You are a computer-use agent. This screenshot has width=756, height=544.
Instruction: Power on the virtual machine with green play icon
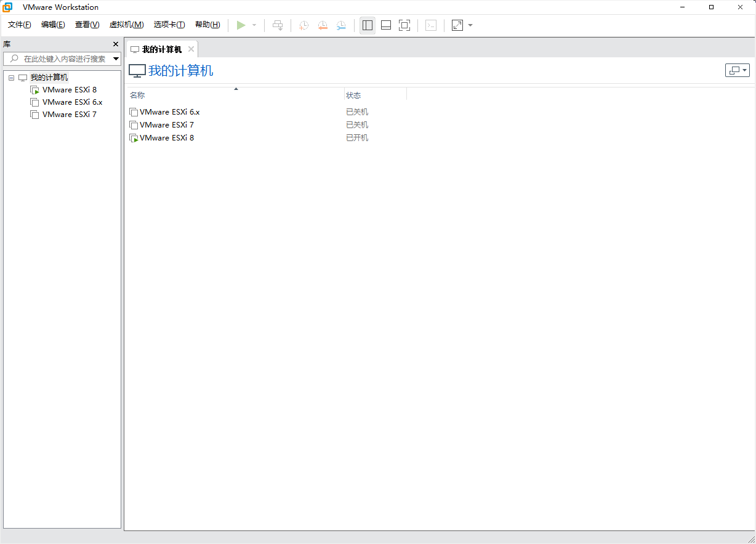click(241, 25)
